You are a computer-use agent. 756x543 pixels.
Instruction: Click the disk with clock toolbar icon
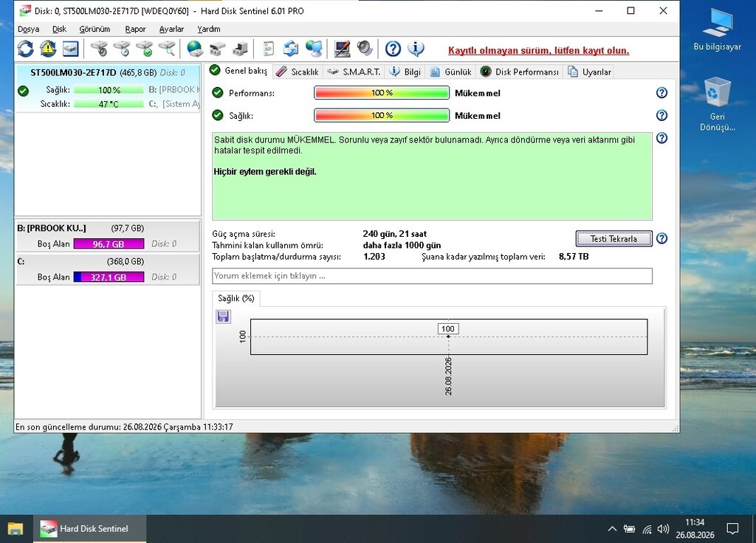point(122,49)
